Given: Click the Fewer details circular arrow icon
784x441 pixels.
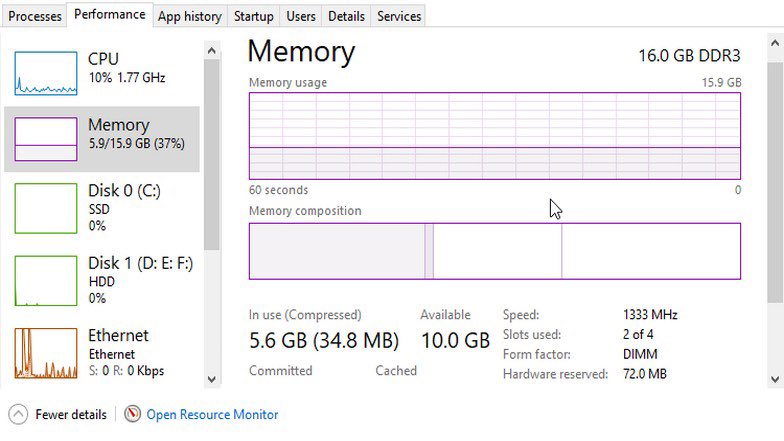Looking at the screenshot, I should click(x=18, y=414).
